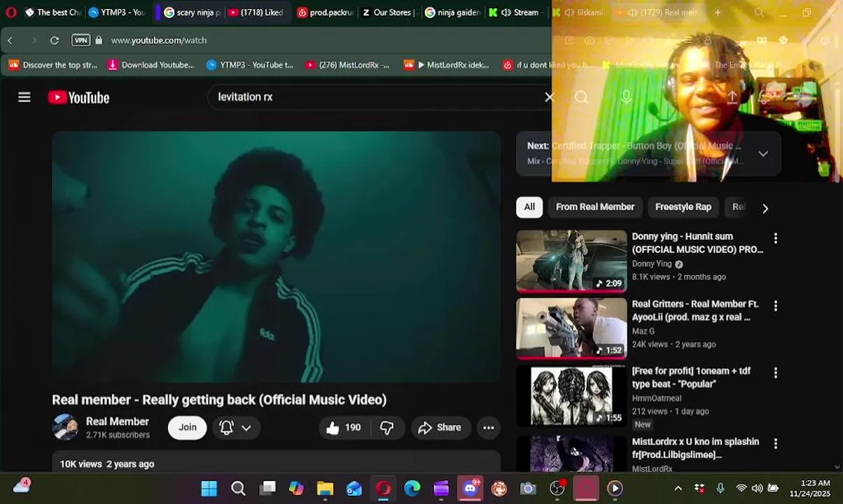Clear the search text with the X

click(549, 97)
